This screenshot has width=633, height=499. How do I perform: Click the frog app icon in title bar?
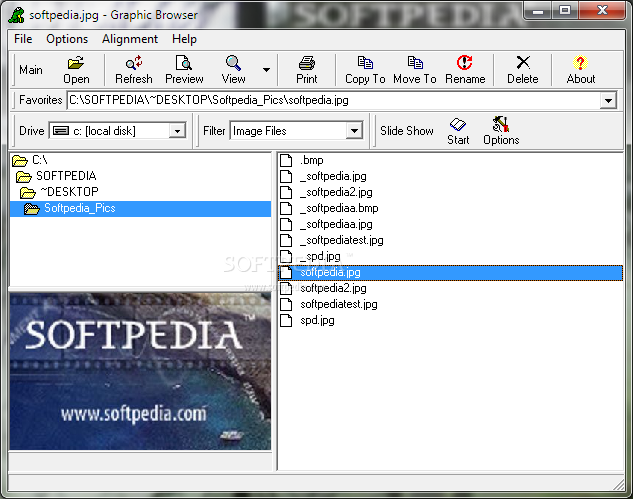click(17, 15)
